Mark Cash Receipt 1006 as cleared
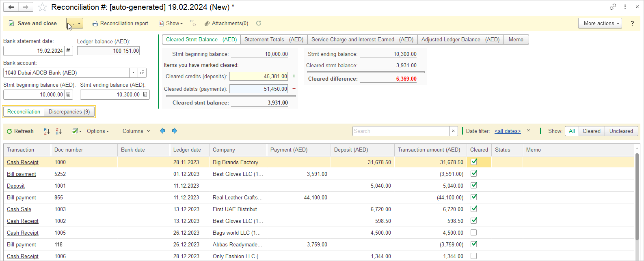644x261 pixels. (473, 256)
